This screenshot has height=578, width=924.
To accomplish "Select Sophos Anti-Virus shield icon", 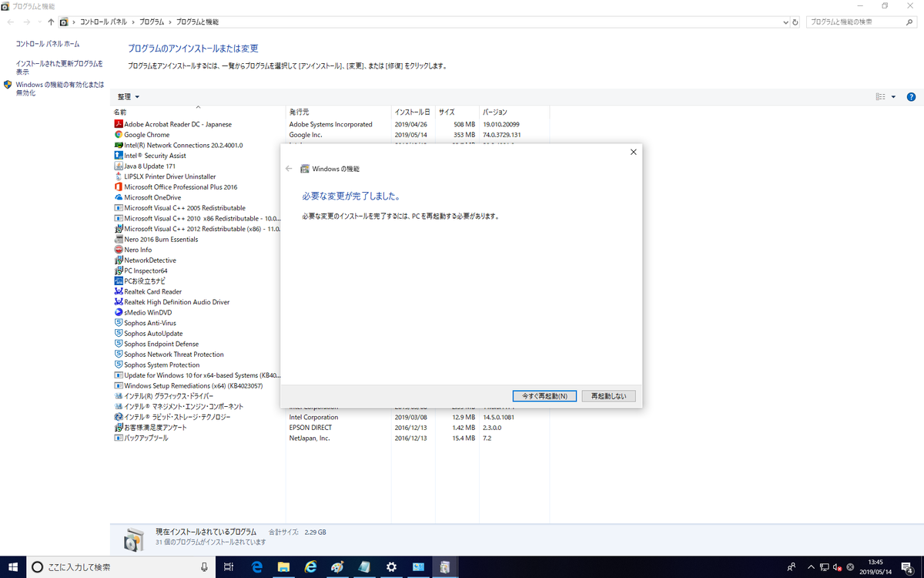I will [119, 323].
